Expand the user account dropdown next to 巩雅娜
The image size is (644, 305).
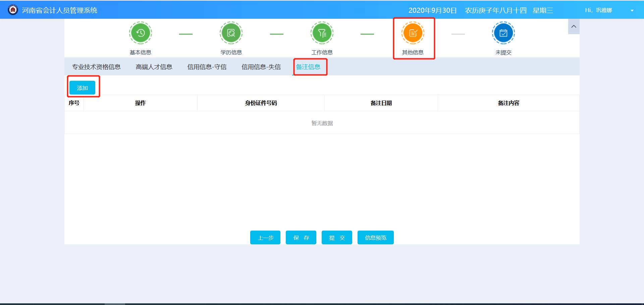(x=632, y=10)
